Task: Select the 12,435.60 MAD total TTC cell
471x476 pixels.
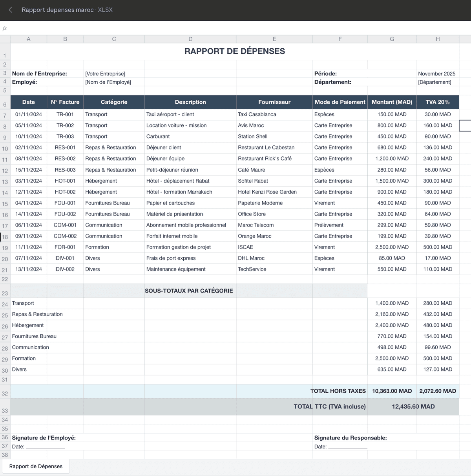Action: click(x=413, y=406)
